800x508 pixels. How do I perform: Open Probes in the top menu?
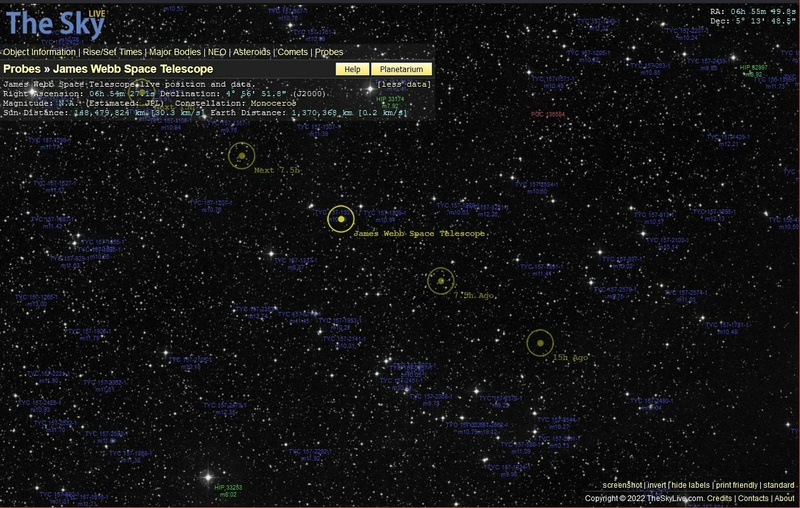329,52
